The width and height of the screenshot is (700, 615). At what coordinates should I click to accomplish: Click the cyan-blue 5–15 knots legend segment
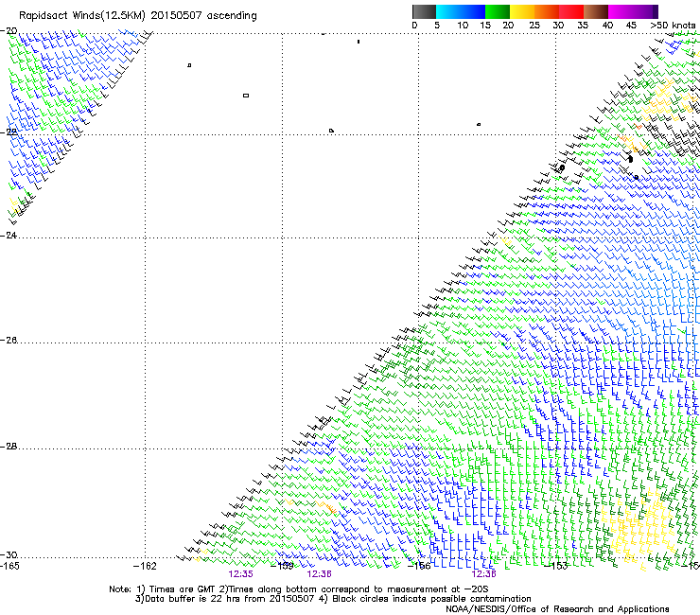tap(461, 11)
